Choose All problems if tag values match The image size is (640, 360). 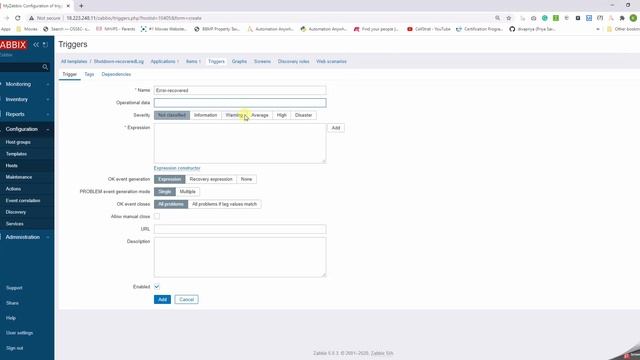224,204
